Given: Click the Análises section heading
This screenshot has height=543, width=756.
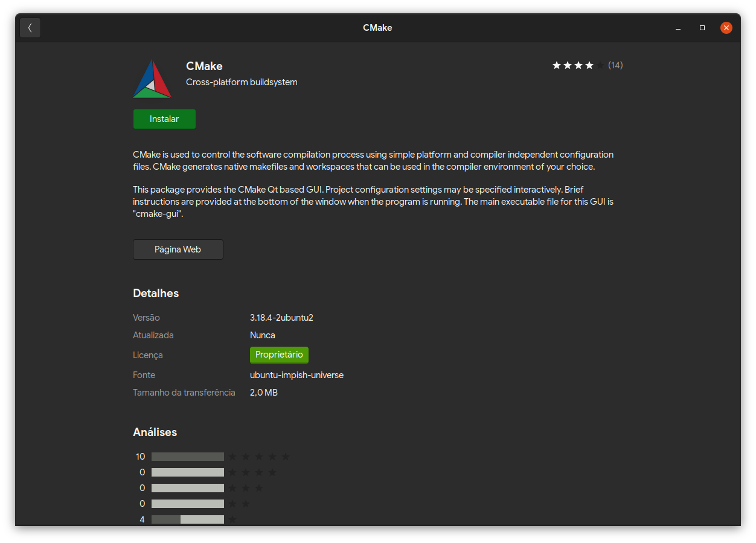Looking at the screenshot, I should 155,432.
